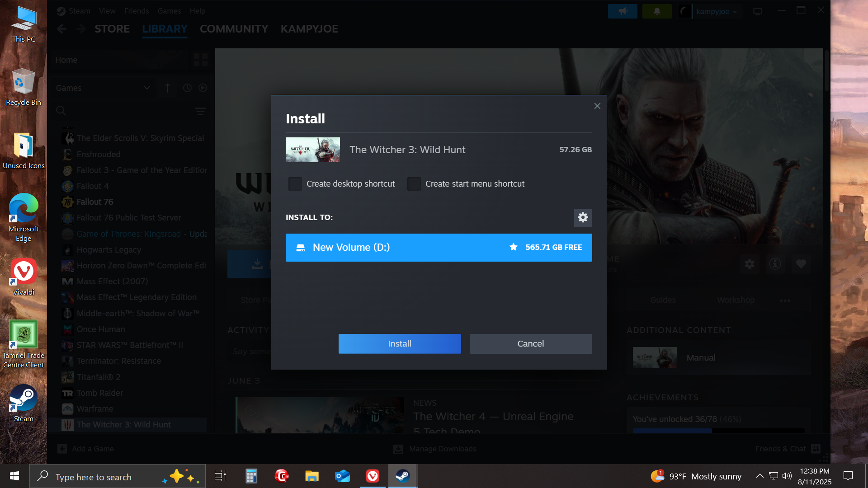Image resolution: width=868 pixels, height=488 pixels.
Task: Click recent activity clock filter icon
Action: point(187,88)
